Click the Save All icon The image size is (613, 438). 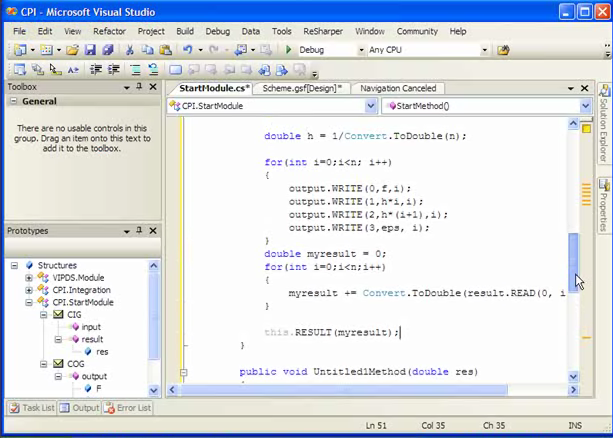106,49
